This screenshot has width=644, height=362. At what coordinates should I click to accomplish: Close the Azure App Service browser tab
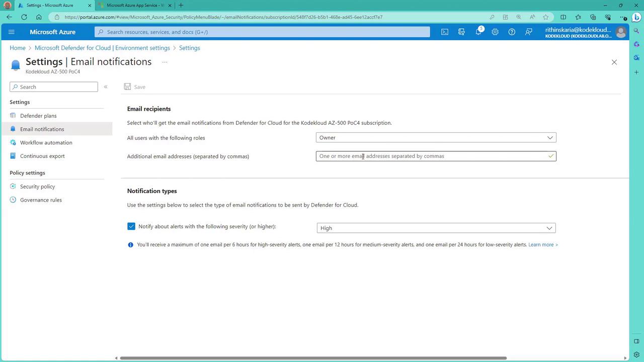point(170,6)
